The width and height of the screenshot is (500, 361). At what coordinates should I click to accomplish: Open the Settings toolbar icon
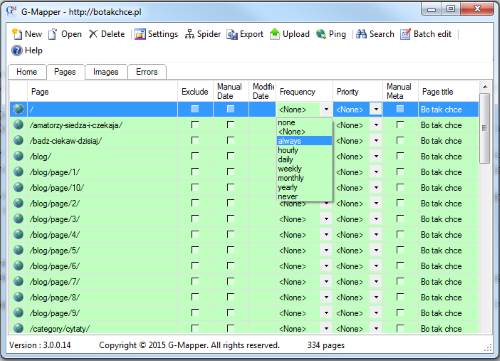tap(140, 34)
